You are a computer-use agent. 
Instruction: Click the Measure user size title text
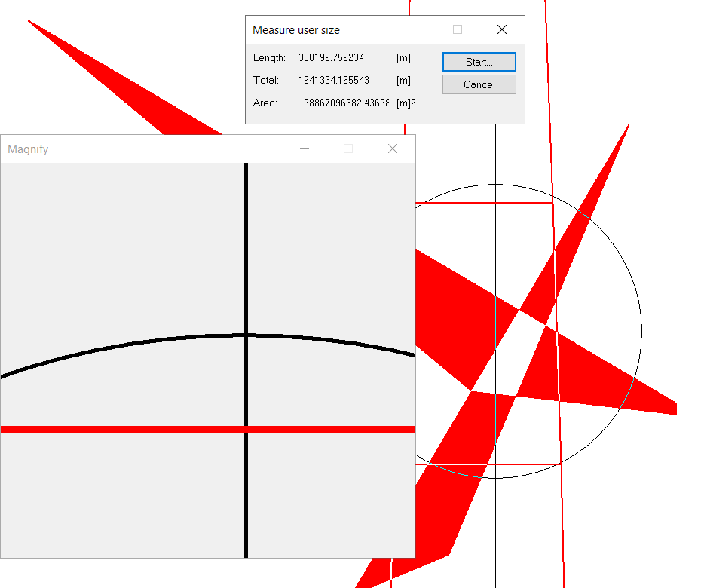click(296, 30)
